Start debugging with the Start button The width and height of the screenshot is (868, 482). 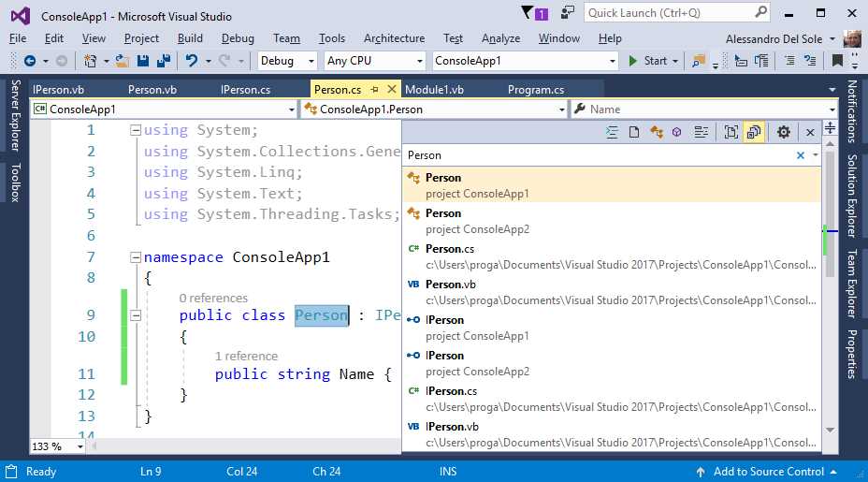[648, 61]
